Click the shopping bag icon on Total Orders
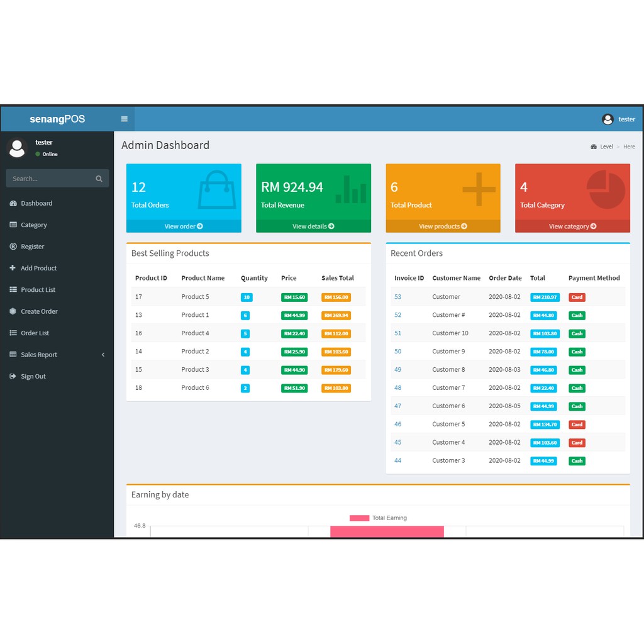This screenshot has height=644, width=644. (x=217, y=190)
